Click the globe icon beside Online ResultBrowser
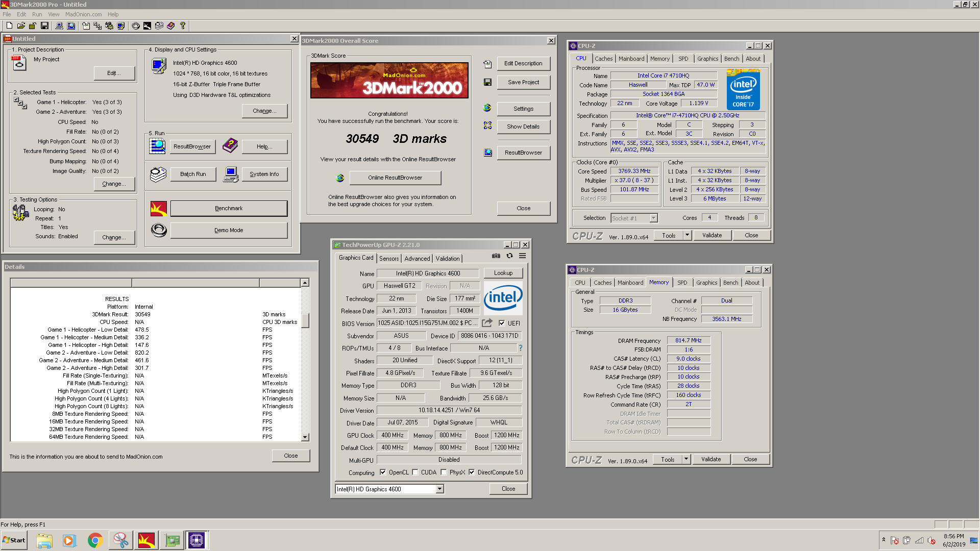Image resolution: width=980 pixels, height=551 pixels. coord(340,178)
